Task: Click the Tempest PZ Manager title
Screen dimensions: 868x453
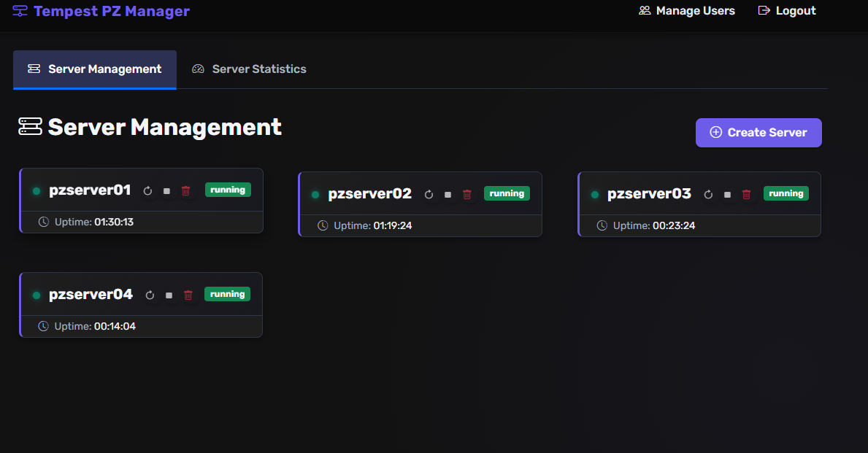Action: [112, 11]
